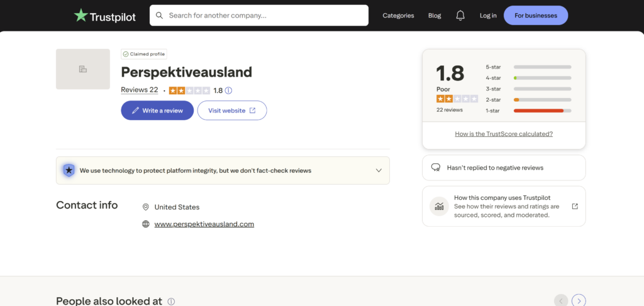Click the info icon next to 1.8 rating
This screenshot has height=306, width=644.
tap(229, 90)
